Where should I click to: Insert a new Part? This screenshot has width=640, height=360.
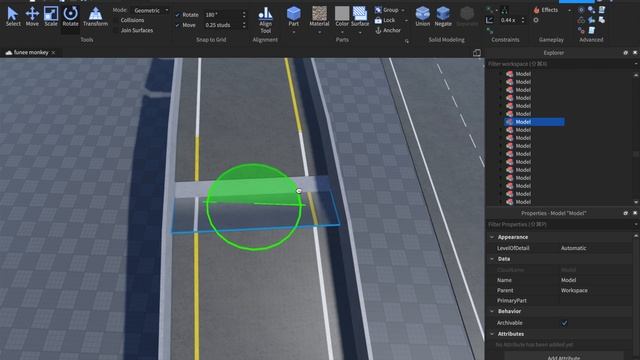point(293,17)
